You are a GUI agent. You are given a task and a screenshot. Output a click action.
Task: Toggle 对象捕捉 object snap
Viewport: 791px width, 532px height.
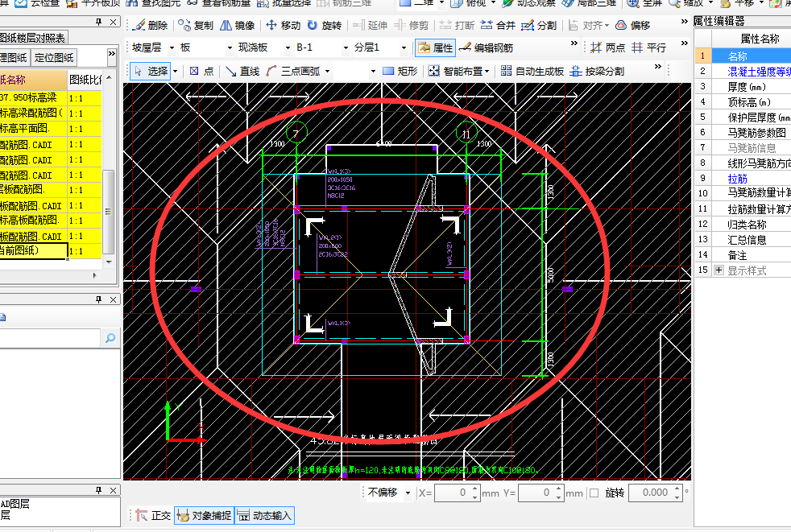point(204,515)
